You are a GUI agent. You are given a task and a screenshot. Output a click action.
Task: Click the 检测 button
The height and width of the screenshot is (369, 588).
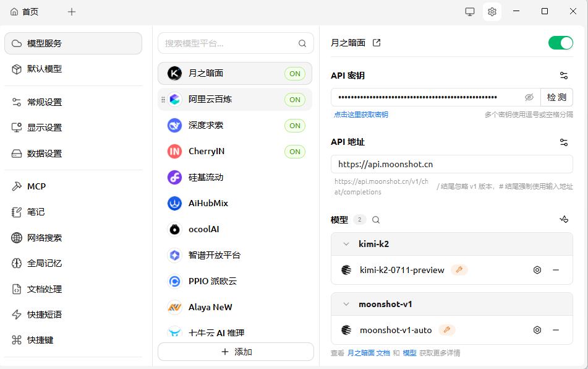[556, 97]
